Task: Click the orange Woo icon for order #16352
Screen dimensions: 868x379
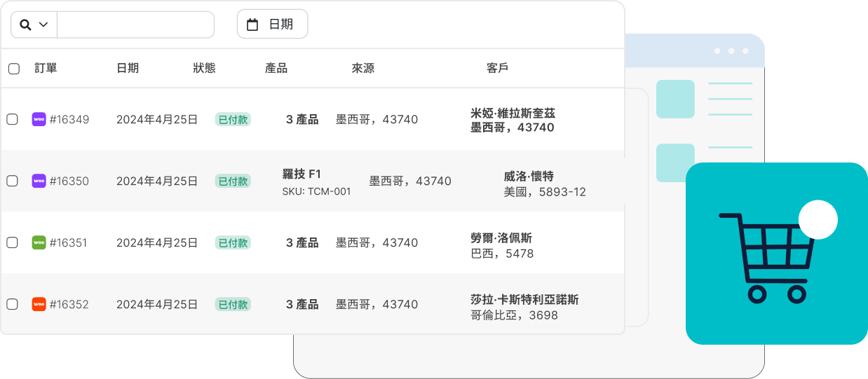Action: [39, 304]
